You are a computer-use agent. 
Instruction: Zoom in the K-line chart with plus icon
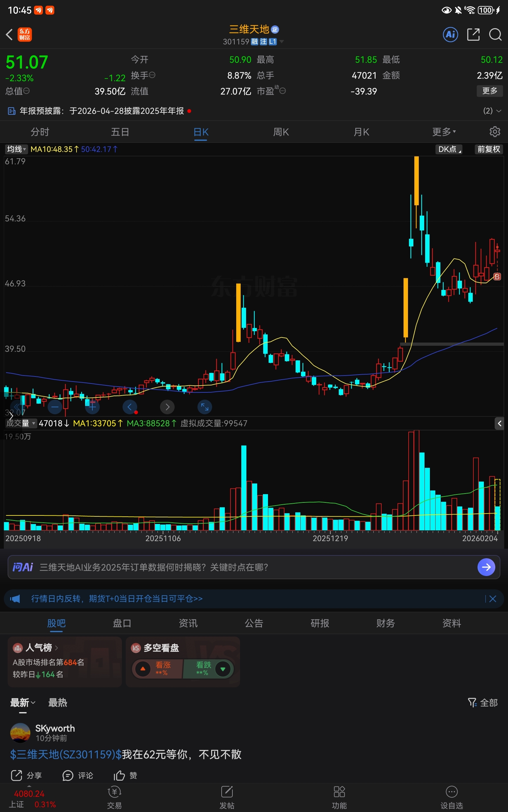pyautogui.click(x=92, y=407)
